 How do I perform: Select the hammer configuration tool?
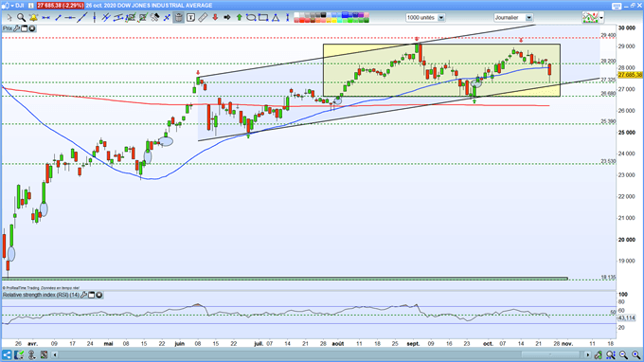pos(154,18)
